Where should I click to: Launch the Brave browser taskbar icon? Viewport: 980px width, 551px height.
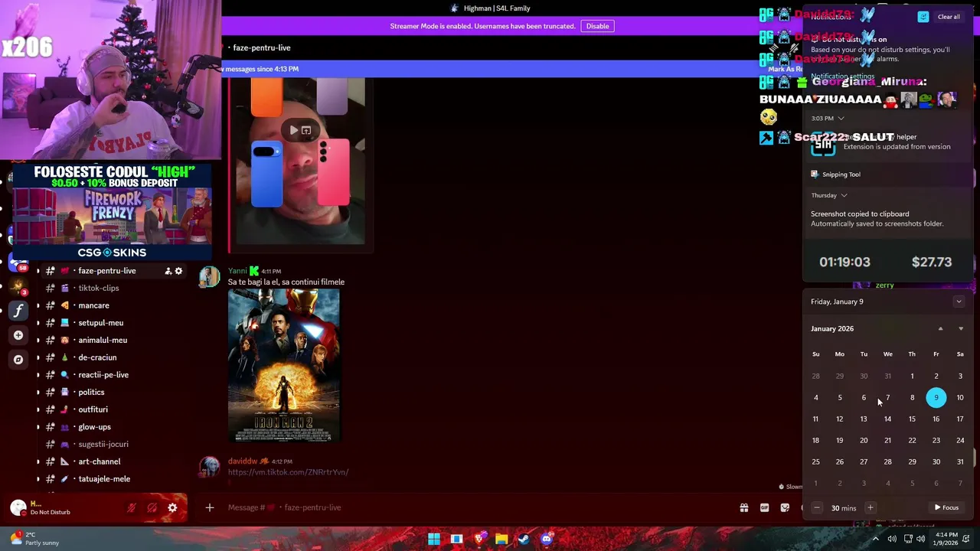[x=479, y=539]
